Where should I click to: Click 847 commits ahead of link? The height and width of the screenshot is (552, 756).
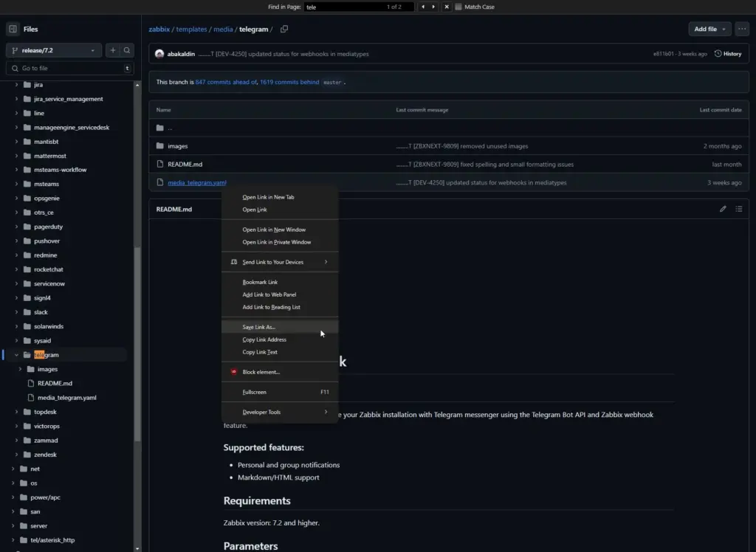(x=226, y=82)
